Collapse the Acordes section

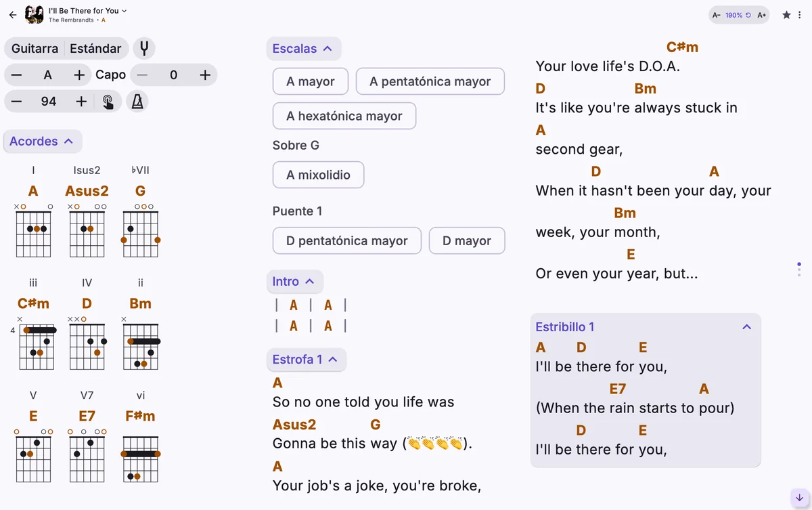pos(43,142)
